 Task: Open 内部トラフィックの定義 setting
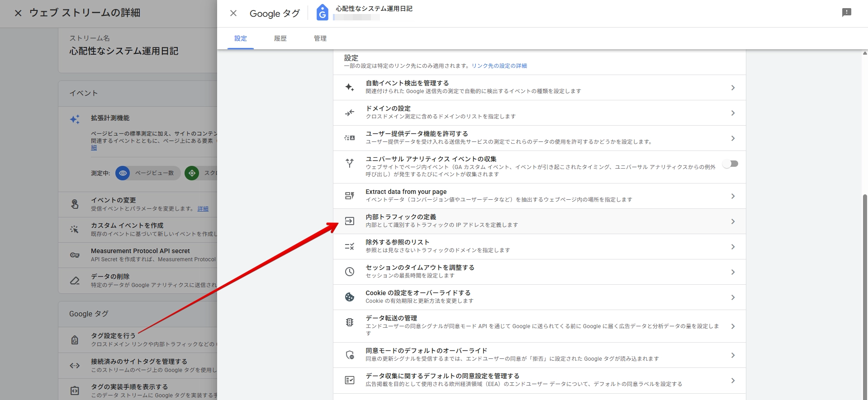coord(539,221)
